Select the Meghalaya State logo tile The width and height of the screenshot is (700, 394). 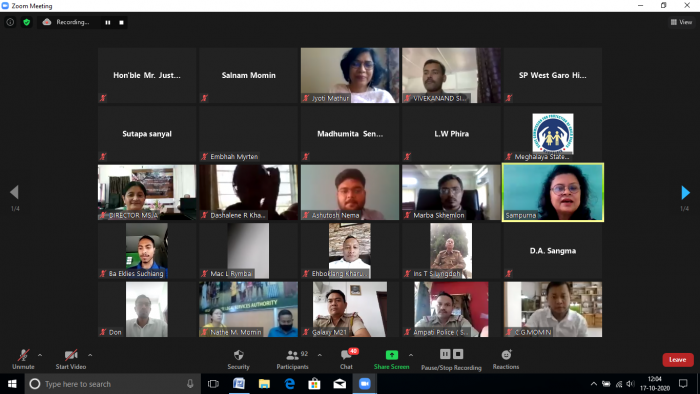[x=553, y=134]
